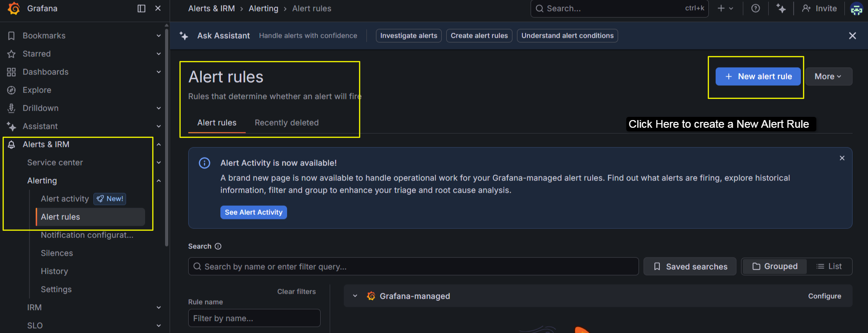The width and height of the screenshot is (868, 333).
Task: Click Configure on Grafana-managed row
Action: (x=824, y=296)
